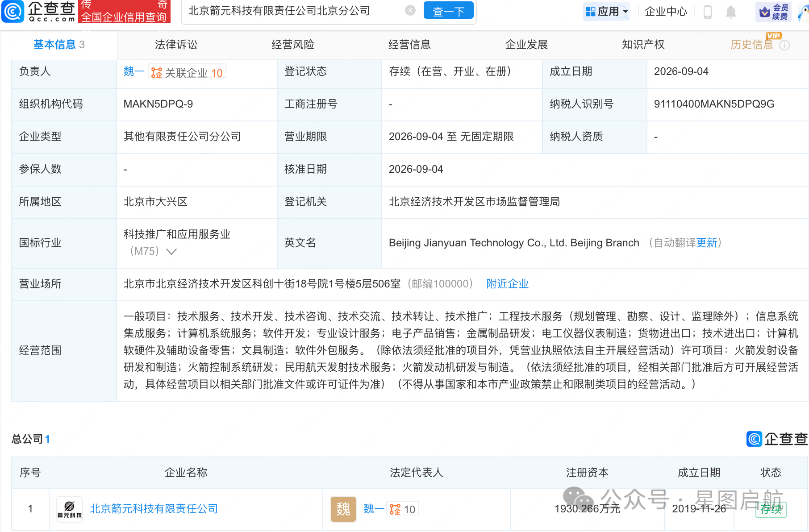The image size is (809, 532).
Task: Clear the search box with the X icon
Action: [x=410, y=11]
